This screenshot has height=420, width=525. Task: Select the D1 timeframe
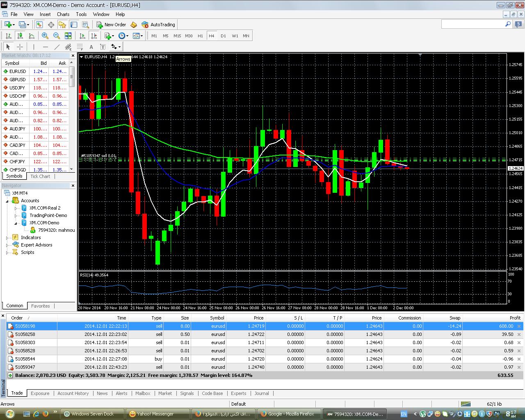click(x=223, y=36)
